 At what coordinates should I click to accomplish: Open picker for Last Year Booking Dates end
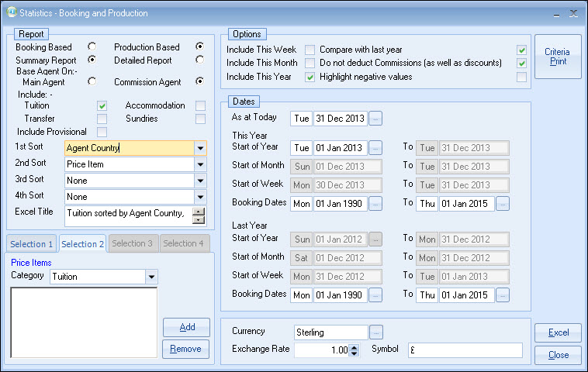[503, 295]
